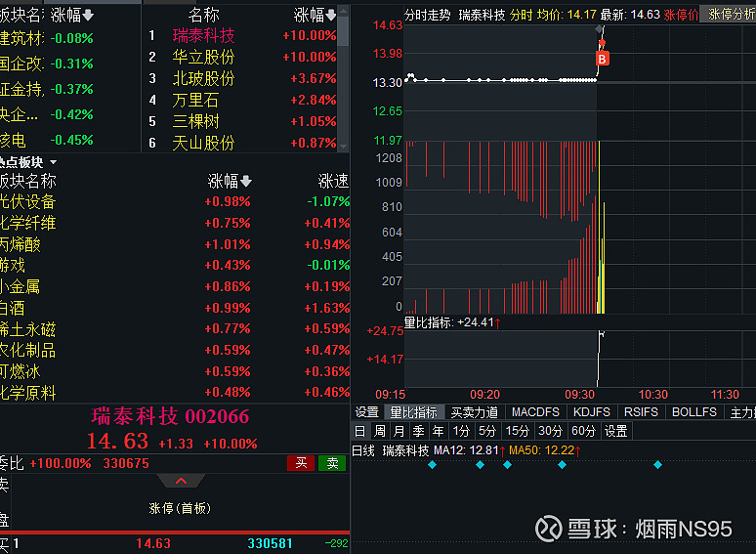Click the red 买 buy button
Screen dimensions: 756x554
301,463
